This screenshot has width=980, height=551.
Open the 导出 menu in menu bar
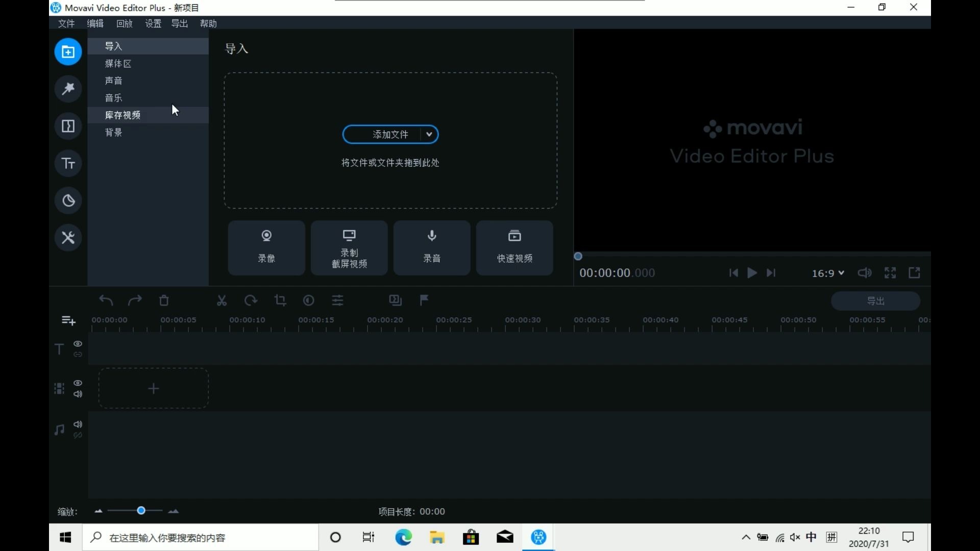[180, 23]
